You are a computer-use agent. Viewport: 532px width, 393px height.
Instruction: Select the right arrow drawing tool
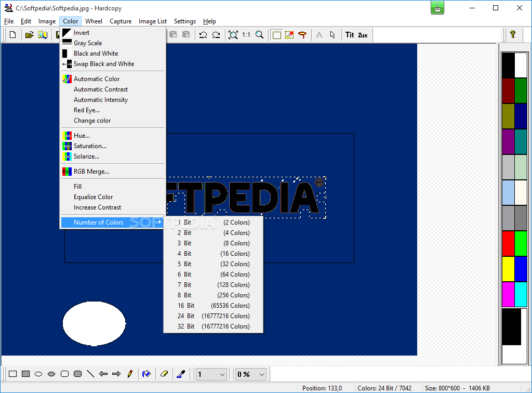click(116, 374)
